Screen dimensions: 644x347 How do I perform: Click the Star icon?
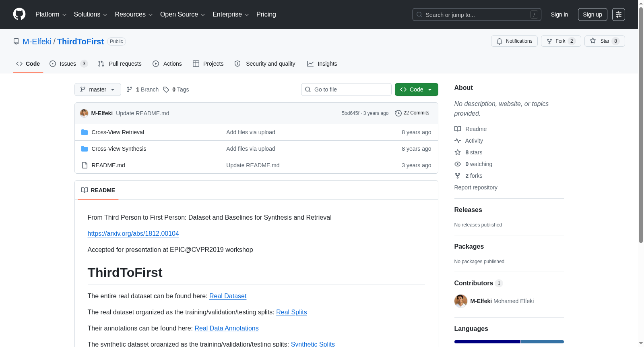point(593,41)
